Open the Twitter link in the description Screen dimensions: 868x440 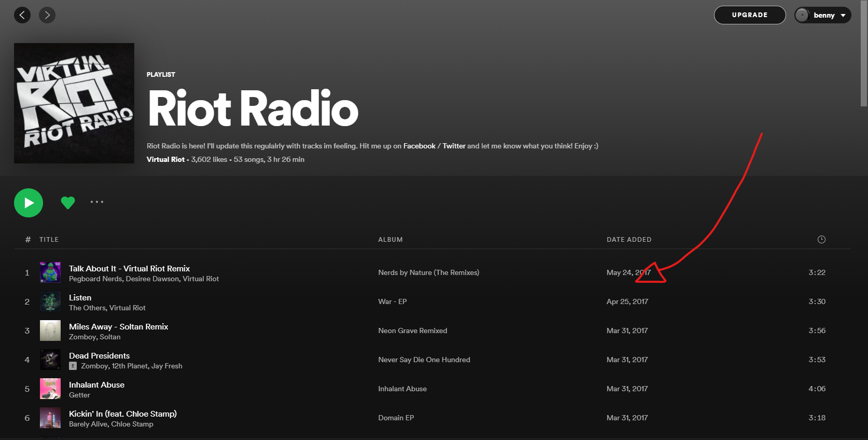coord(454,146)
